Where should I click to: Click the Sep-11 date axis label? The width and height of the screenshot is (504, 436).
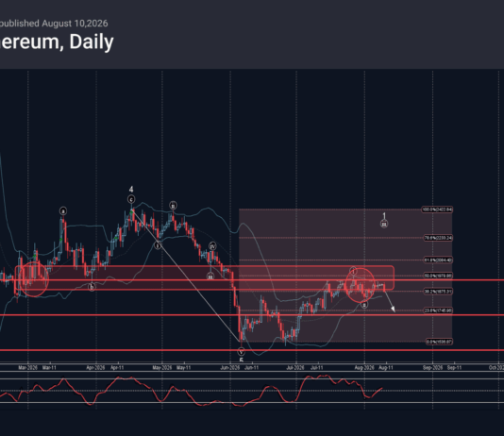coord(455,367)
